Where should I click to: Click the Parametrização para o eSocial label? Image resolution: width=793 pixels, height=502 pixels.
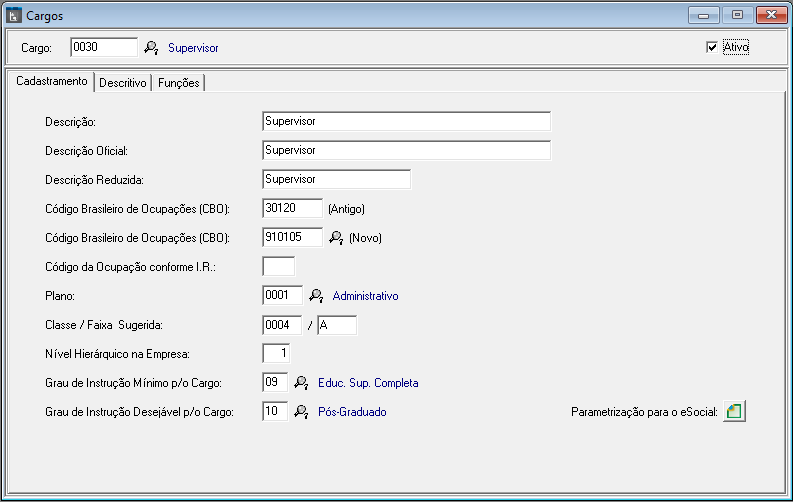tap(644, 412)
